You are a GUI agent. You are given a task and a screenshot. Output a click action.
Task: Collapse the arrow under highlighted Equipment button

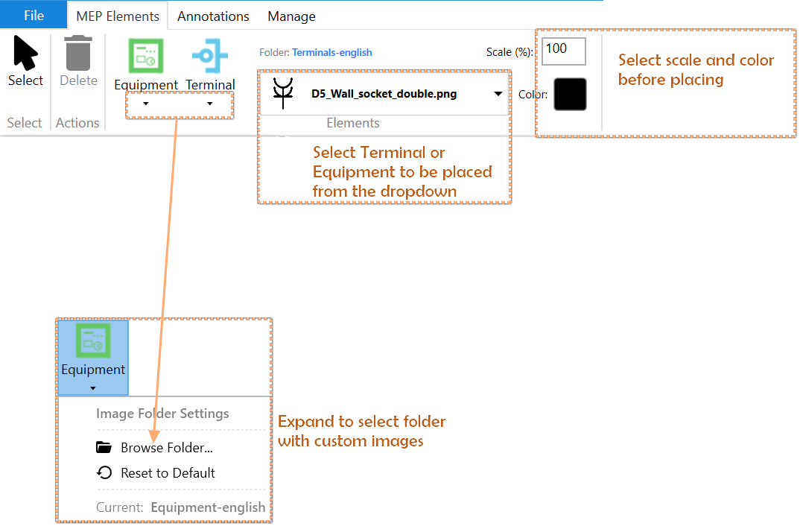[92, 387]
